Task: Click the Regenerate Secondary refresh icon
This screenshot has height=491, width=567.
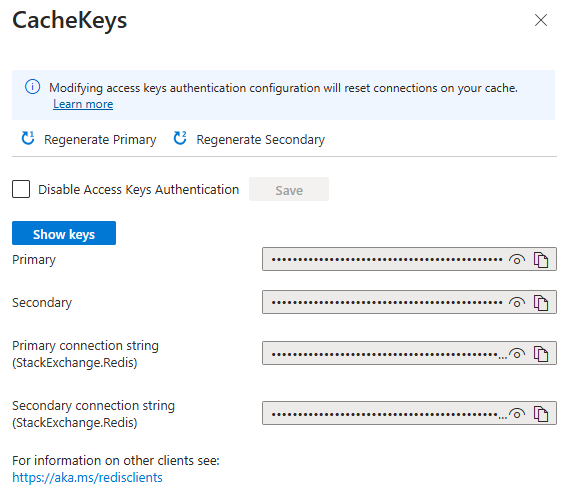Action: coord(180,138)
